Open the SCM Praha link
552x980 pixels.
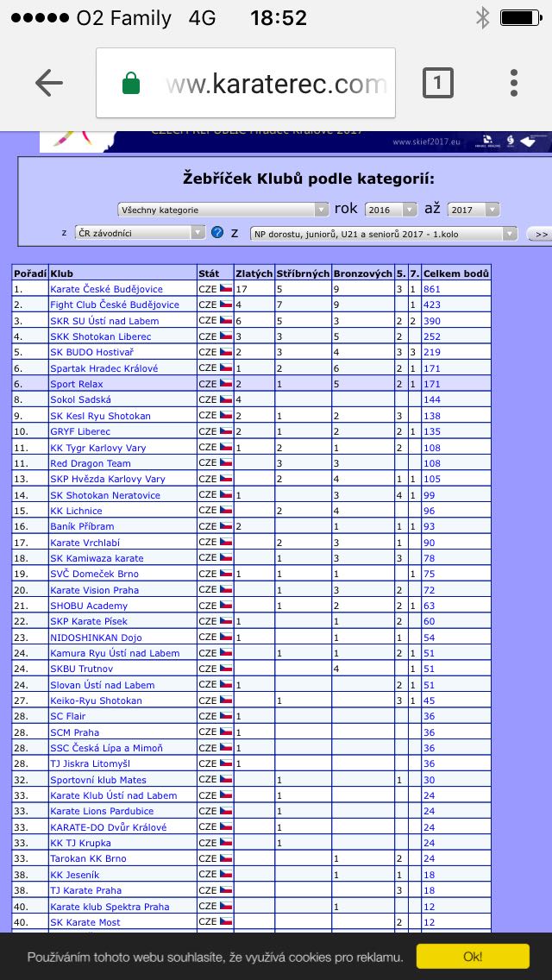point(74,732)
